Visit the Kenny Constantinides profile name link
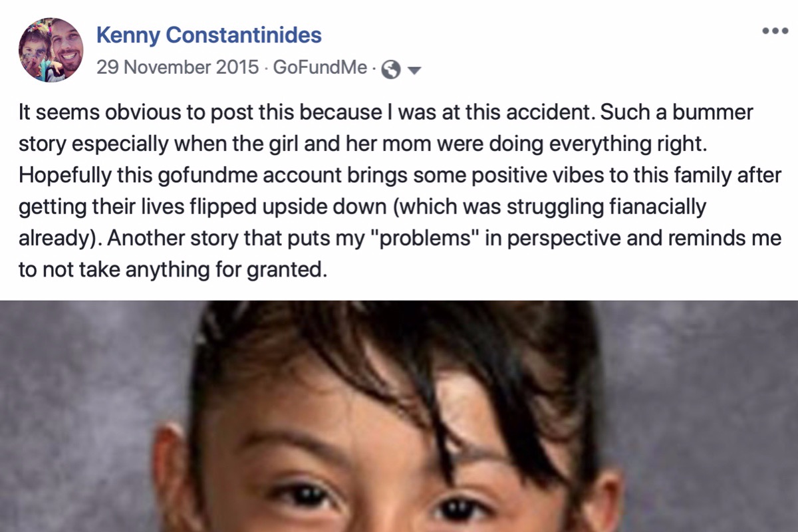The image size is (798, 532). pos(209,35)
